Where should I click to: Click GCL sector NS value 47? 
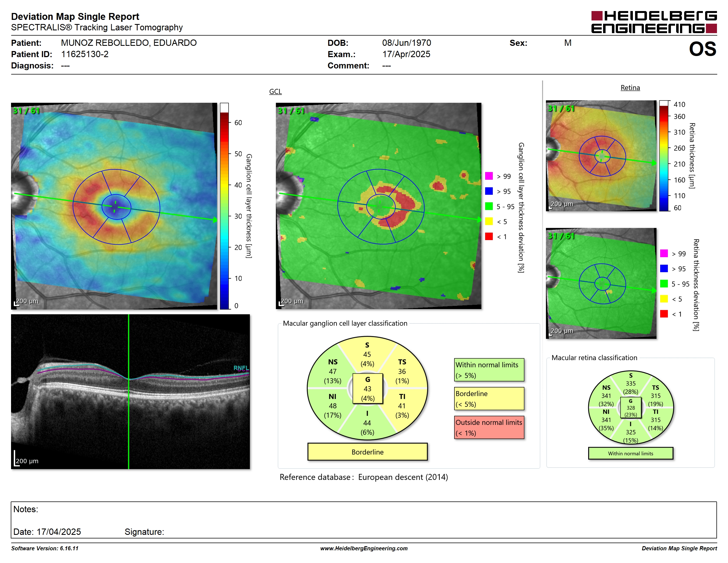[x=333, y=371]
